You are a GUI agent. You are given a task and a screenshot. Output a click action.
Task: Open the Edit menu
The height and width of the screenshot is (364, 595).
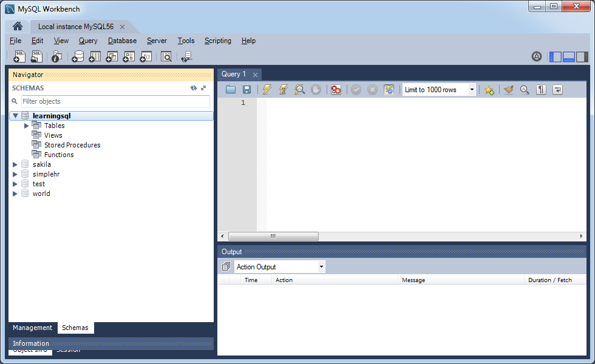point(37,41)
